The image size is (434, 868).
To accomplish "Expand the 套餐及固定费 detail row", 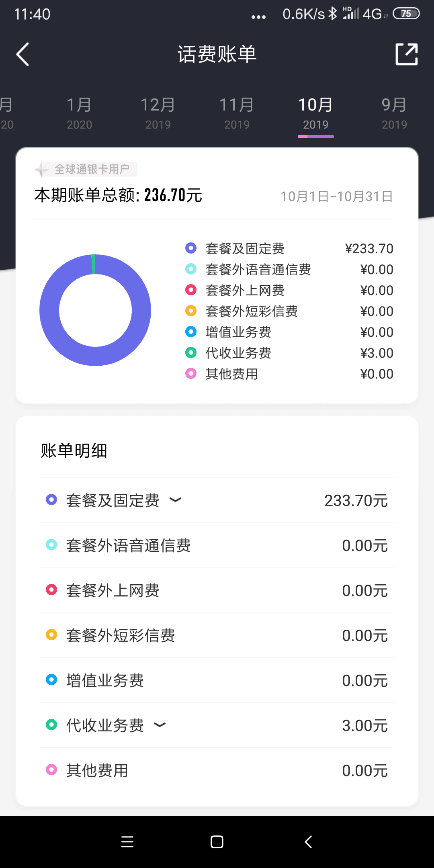I will [175, 500].
